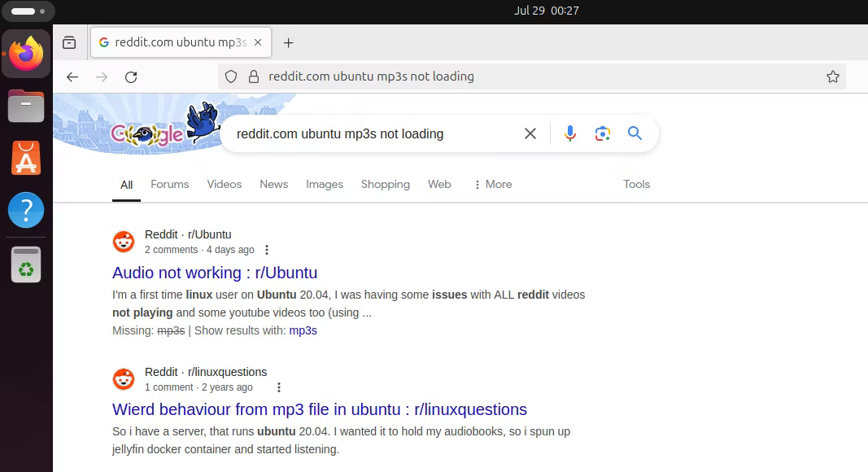Expand the More search categories dropdown
This screenshot has height=472, width=868.
pos(491,184)
